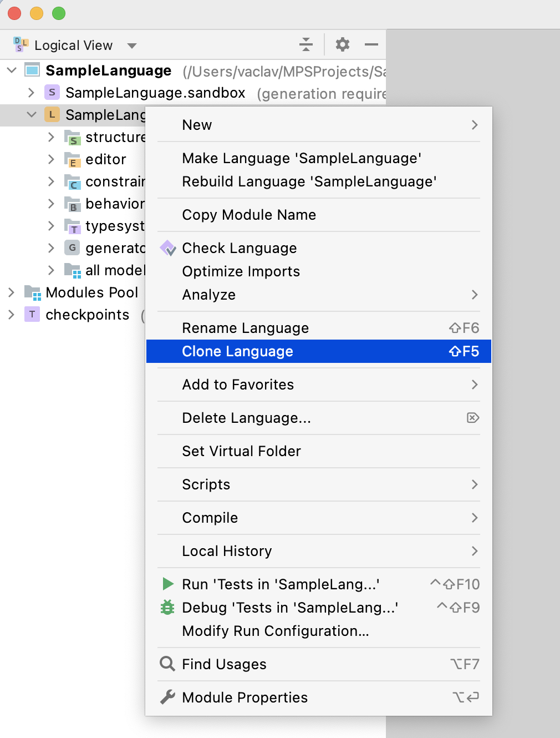The image size is (560, 738).
Task: Click the Module Properties wrench icon
Action: 167,697
